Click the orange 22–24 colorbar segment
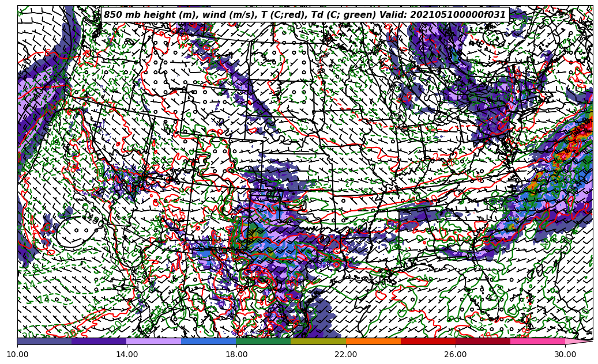598x364 pixels. pyautogui.click(x=373, y=341)
